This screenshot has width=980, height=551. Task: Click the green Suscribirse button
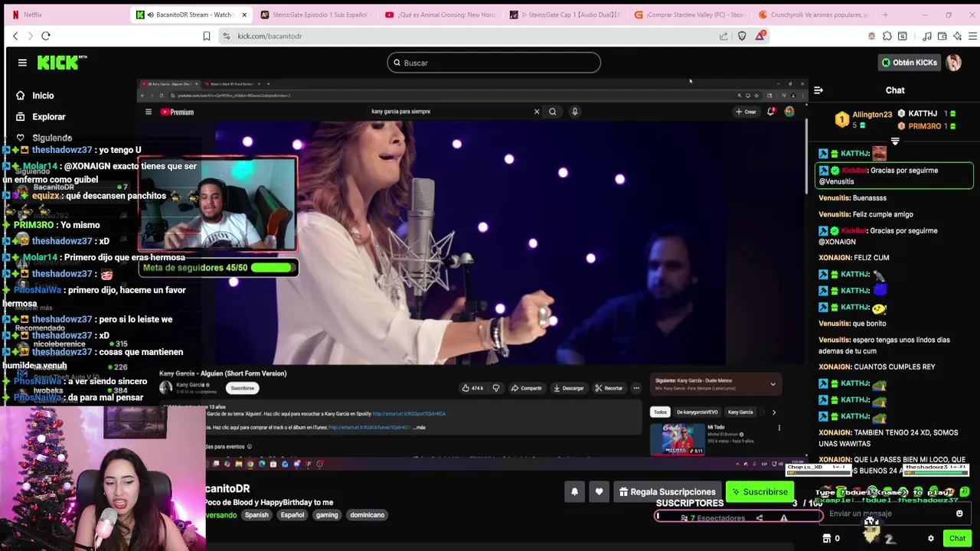click(x=759, y=492)
